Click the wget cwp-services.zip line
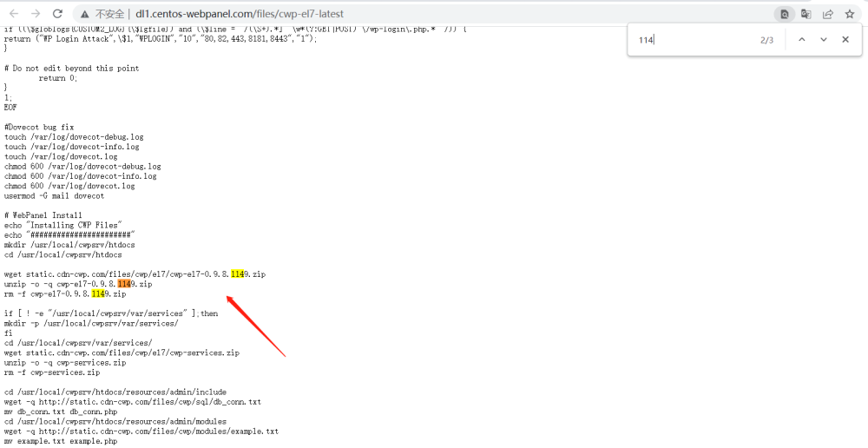Screen dimensions: 868x448 coord(122,352)
